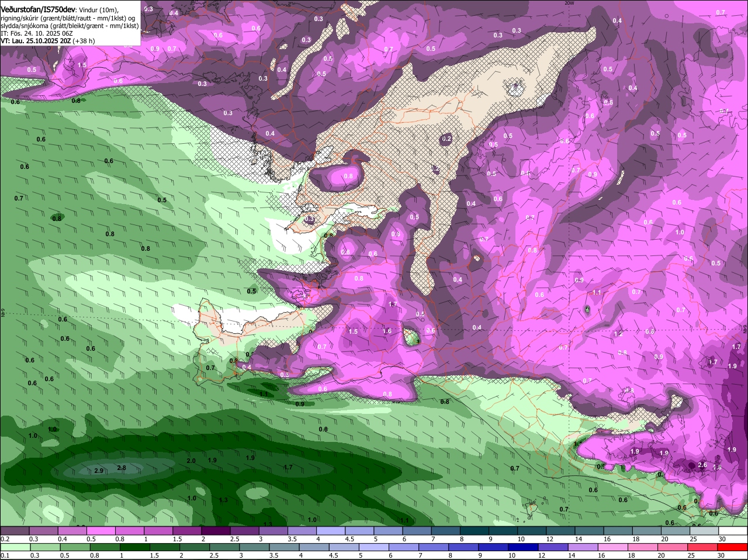Pick the lower legend swatch labelled 0.5
The width and height of the screenshot is (748, 560).
pyautogui.click(x=75, y=547)
